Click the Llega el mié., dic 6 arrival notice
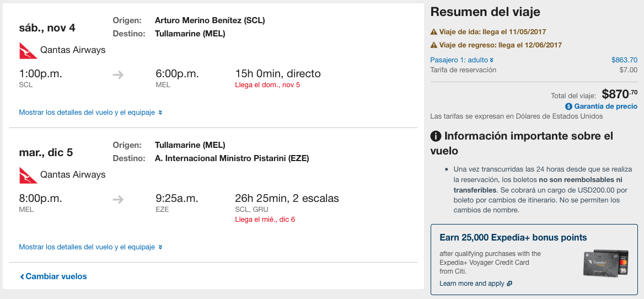This screenshot has width=644, height=299. click(265, 220)
